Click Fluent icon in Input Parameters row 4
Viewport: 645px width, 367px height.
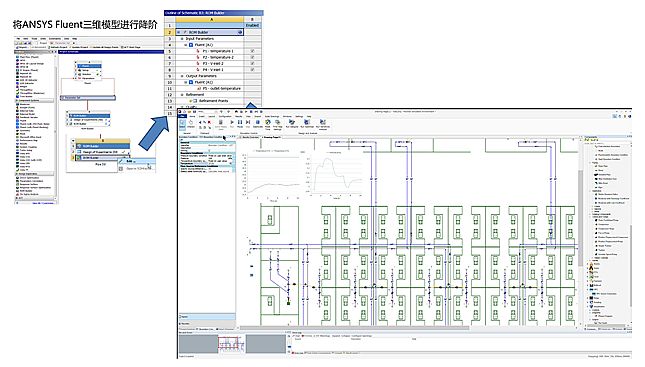click(191, 45)
